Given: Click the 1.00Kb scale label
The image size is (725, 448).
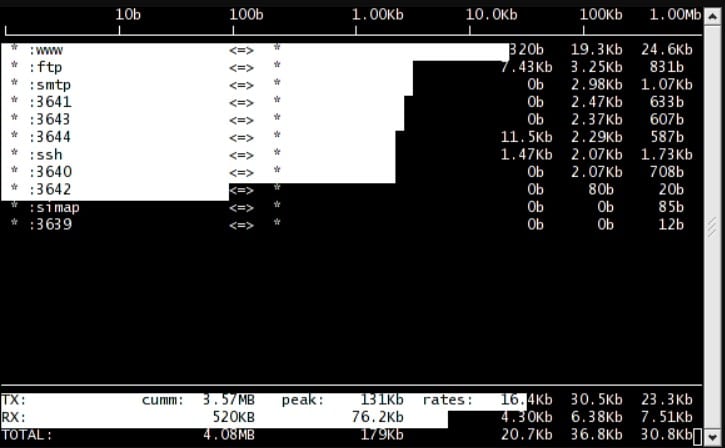Looking at the screenshot, I should coord(378,15).
